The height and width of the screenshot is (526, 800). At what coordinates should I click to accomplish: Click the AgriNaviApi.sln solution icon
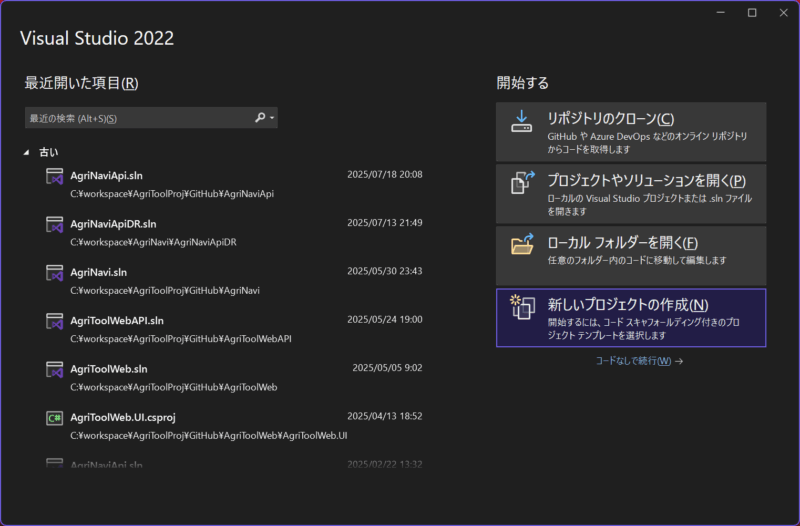tap(55, 177)
